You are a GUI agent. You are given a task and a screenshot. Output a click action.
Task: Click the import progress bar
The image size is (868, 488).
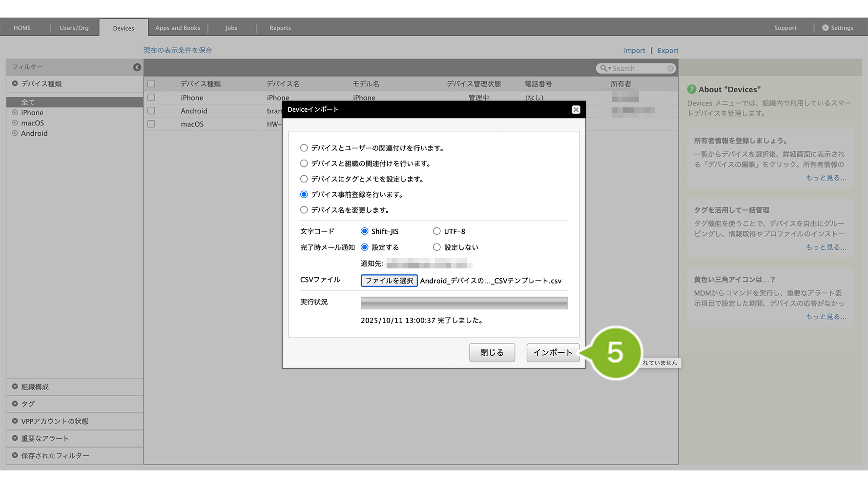click(x=464, y=303)
